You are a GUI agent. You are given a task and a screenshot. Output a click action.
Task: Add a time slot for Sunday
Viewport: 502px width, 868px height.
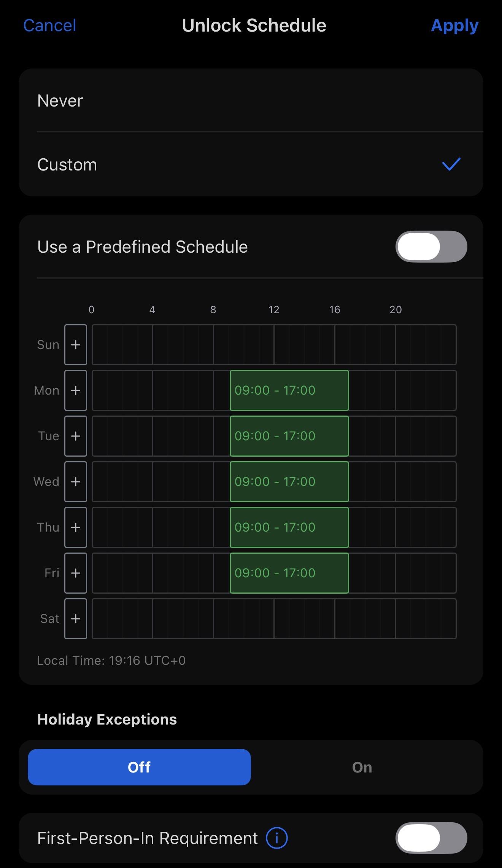pos(75,345)
